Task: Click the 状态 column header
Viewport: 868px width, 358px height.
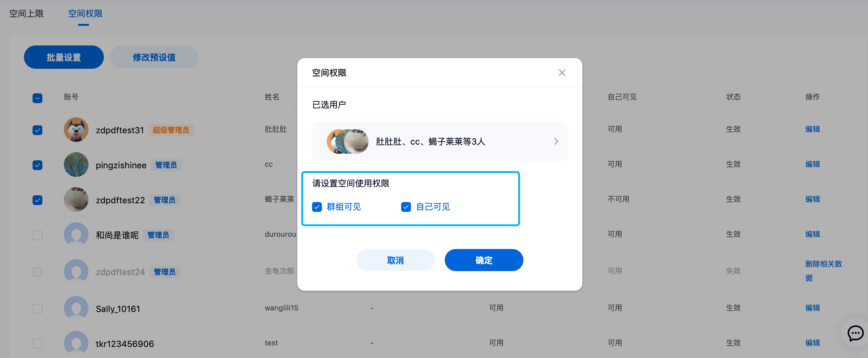Action: pos(733,97)
